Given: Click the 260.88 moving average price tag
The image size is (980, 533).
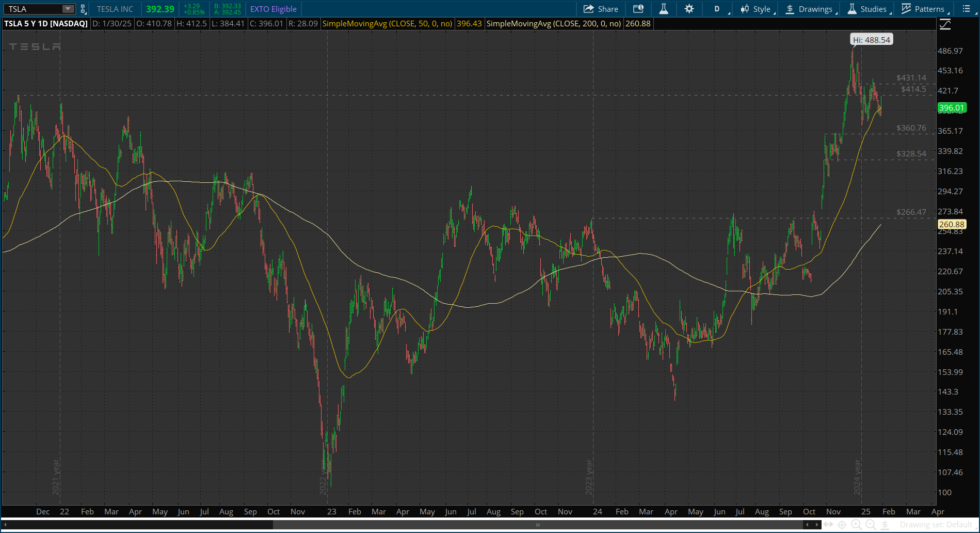Looking at the screenshot, I should point(952,224).
